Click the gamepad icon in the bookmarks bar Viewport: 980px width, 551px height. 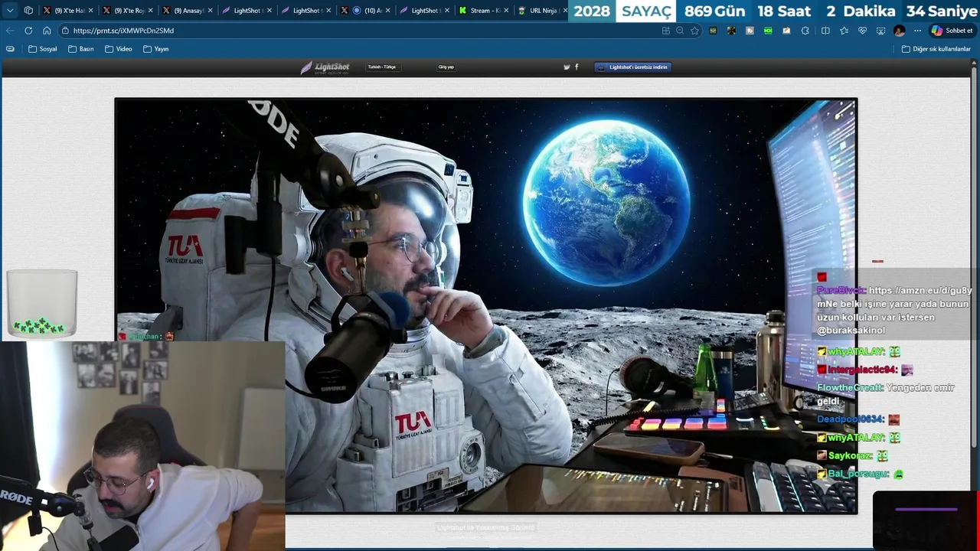coord(10,49)
